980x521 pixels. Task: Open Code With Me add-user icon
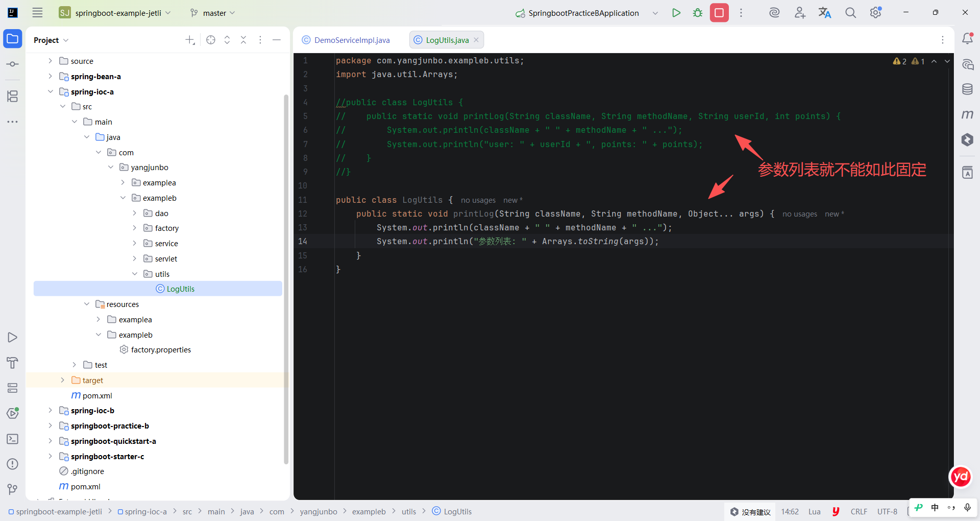(800, 13)
